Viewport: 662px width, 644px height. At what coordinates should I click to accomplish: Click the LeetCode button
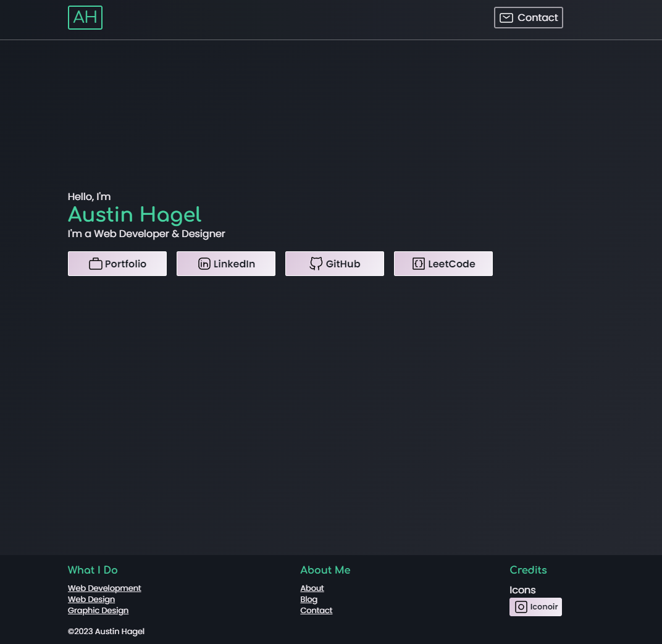coord(443,263)
